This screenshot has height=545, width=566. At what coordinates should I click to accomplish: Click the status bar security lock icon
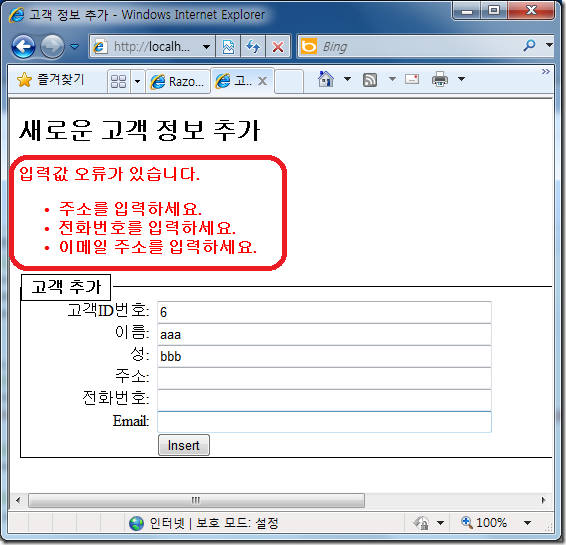[x=421, y=522]
